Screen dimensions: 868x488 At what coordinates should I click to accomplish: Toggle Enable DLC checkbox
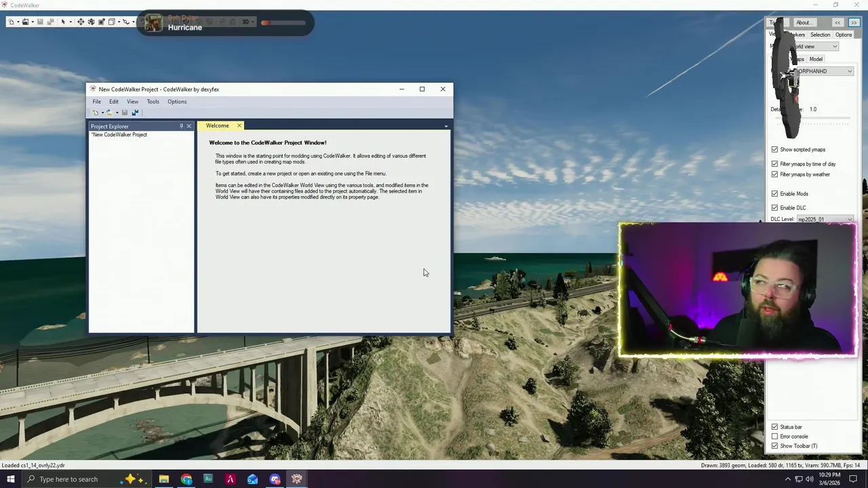pyautogui.click(x=774, y=207)
